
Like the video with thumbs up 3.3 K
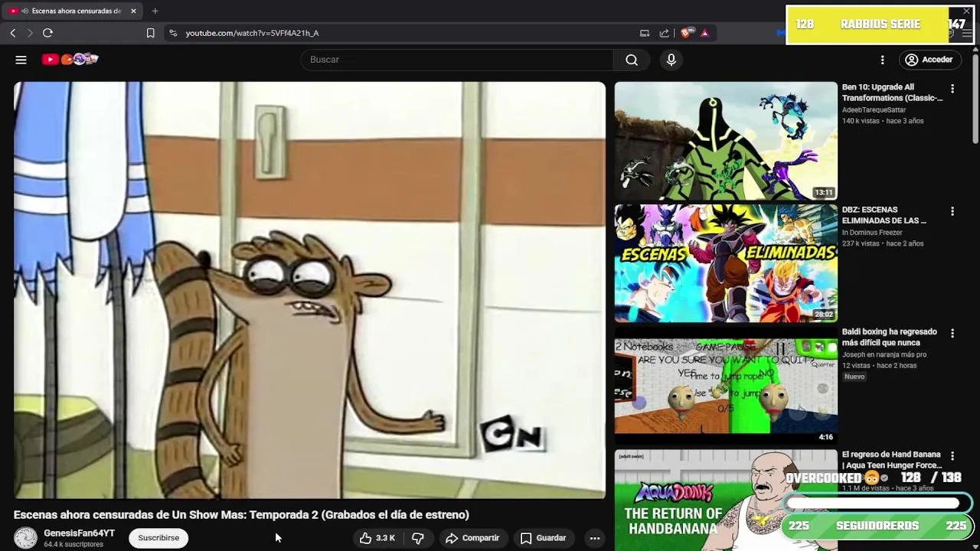pos(377,538)
